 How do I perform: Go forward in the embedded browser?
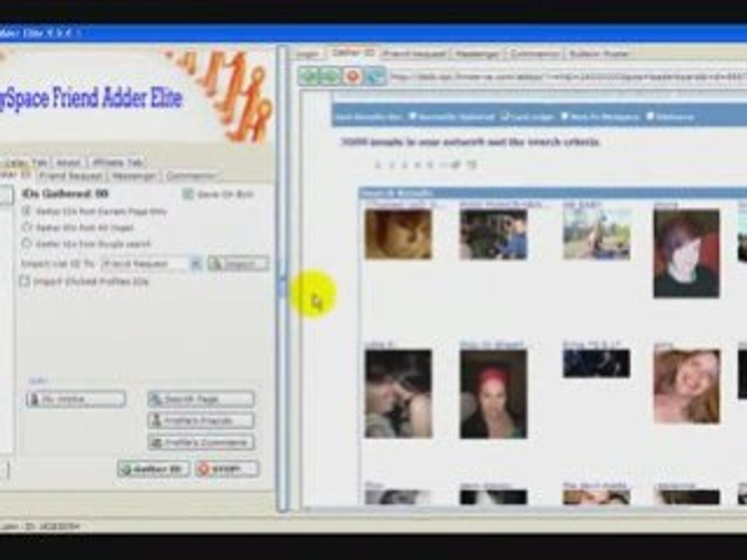330,77
